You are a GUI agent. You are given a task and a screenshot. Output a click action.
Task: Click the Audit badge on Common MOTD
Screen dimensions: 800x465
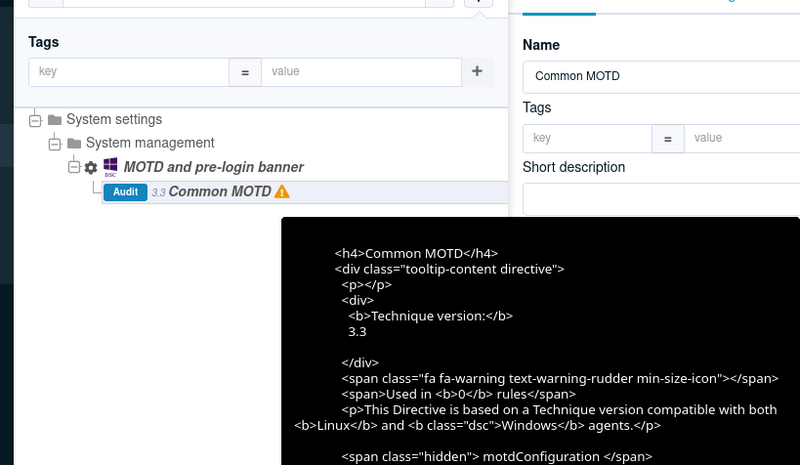(126, 192)
